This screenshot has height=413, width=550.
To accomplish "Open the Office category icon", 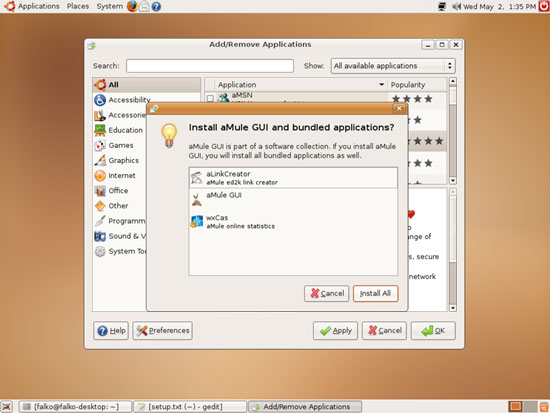I will pos(100,191).
